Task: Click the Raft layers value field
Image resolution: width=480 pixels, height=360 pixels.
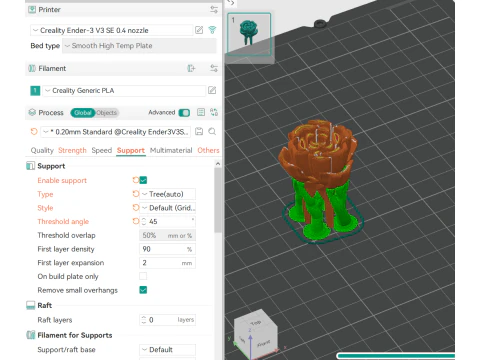Action: point(167,320)
